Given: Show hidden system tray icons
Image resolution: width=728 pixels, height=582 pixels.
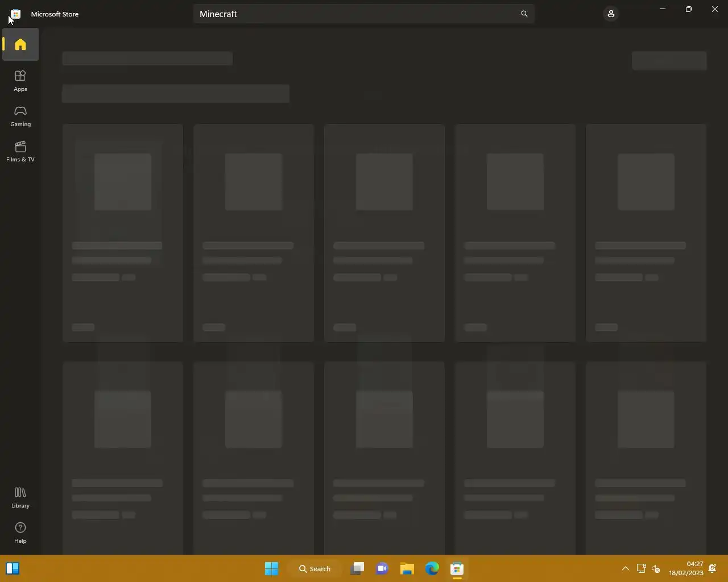Looking at the screenshot, I should (625, 568).
